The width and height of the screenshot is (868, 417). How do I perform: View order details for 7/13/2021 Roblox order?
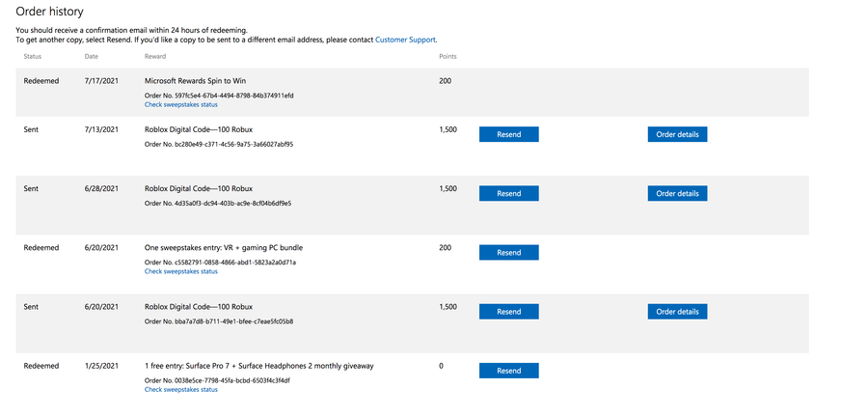[677, 134]
